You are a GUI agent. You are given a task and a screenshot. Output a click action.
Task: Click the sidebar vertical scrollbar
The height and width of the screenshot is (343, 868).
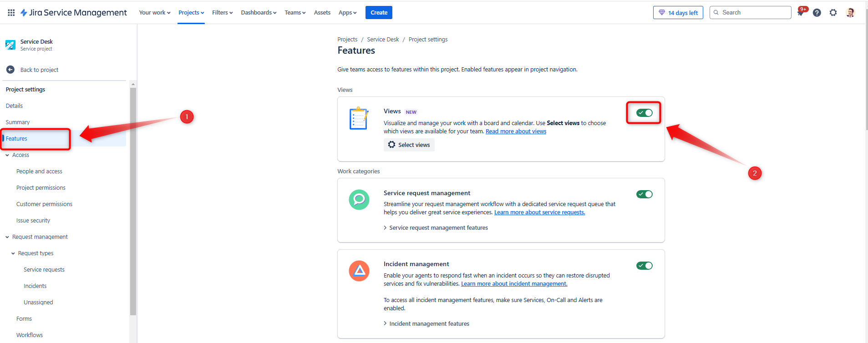click(133, 201)
